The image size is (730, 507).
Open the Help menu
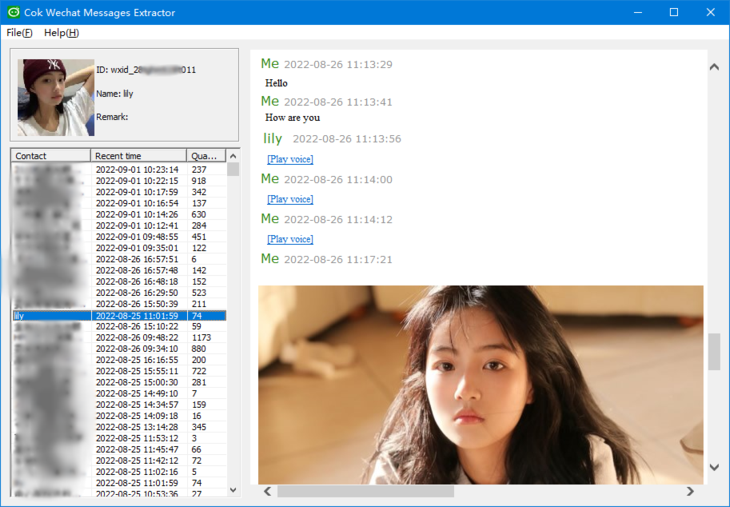(61, 33)
